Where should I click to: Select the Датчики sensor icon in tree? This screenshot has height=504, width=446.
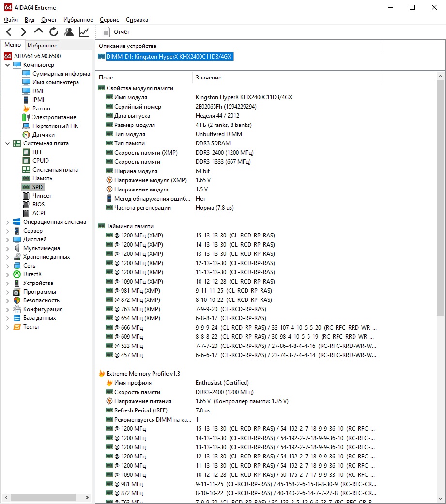click(x=26, y=135)
